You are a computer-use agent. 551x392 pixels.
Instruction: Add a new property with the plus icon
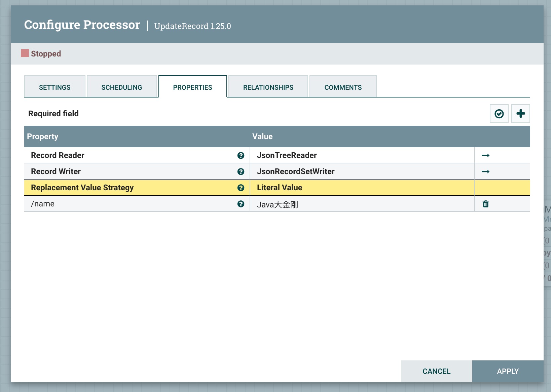pyautogui.click(x=521, y=113)
